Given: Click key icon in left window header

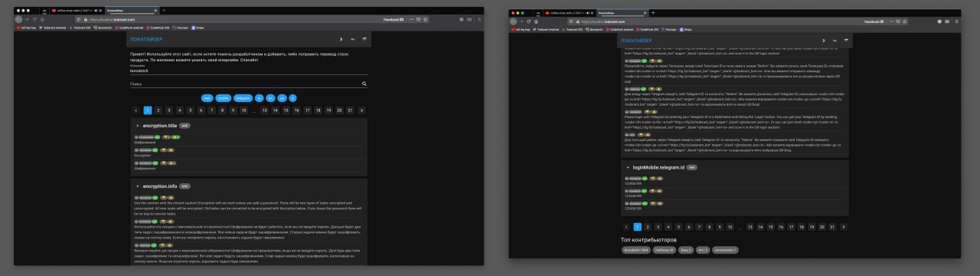Looking at the screenshot, I should click(x=353, y=39).
